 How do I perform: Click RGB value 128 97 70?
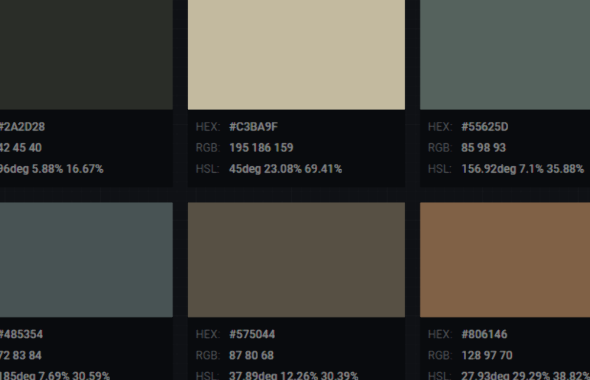pos(487,355)
